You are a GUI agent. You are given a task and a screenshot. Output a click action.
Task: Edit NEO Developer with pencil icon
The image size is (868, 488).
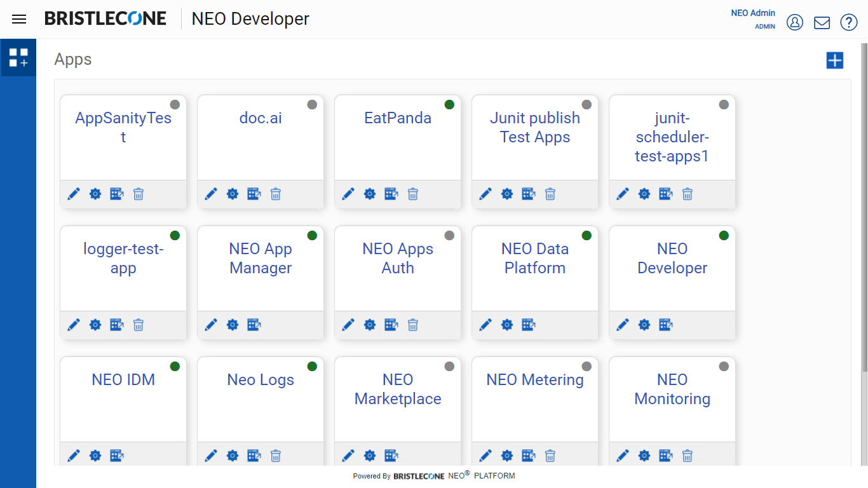click(x=623, y=325)
